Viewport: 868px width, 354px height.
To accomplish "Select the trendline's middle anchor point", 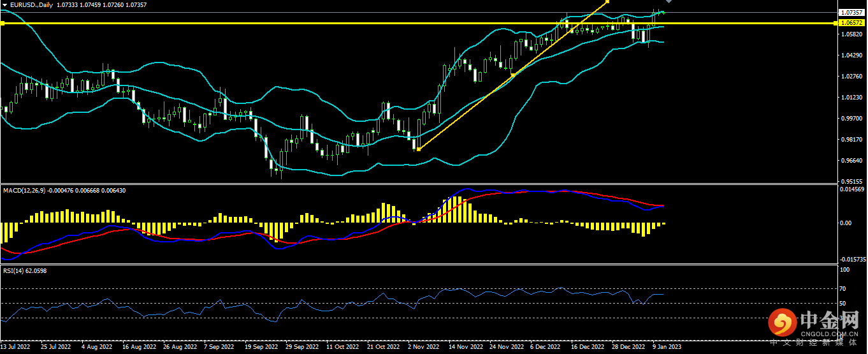I will (514, 75).
